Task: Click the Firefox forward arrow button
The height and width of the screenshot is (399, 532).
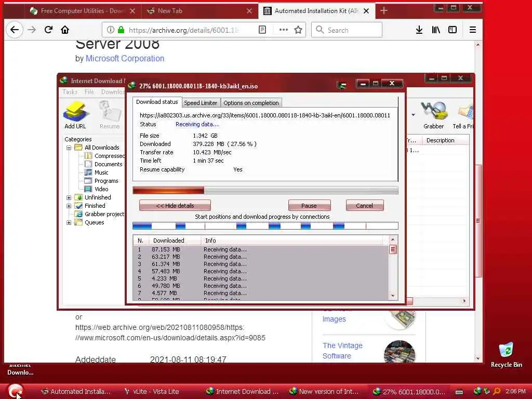Action: [x=32, y=30]
